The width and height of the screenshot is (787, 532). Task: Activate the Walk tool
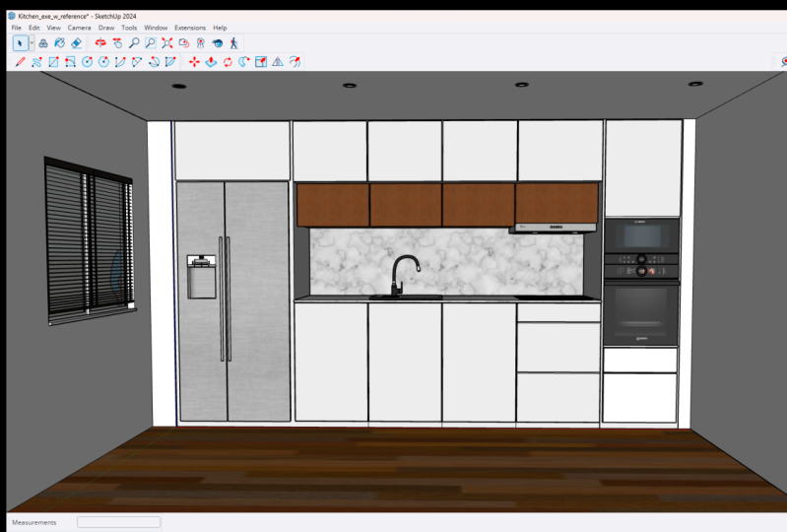click(233, 43)
